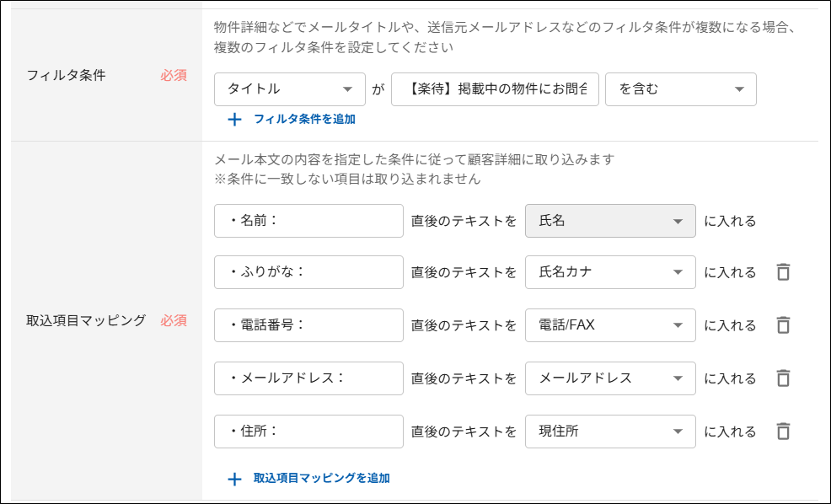Delete the ふりがな mapping row
Image resolution: width=831 pixels, height=504 pixels.
click(x=783, y=272)
